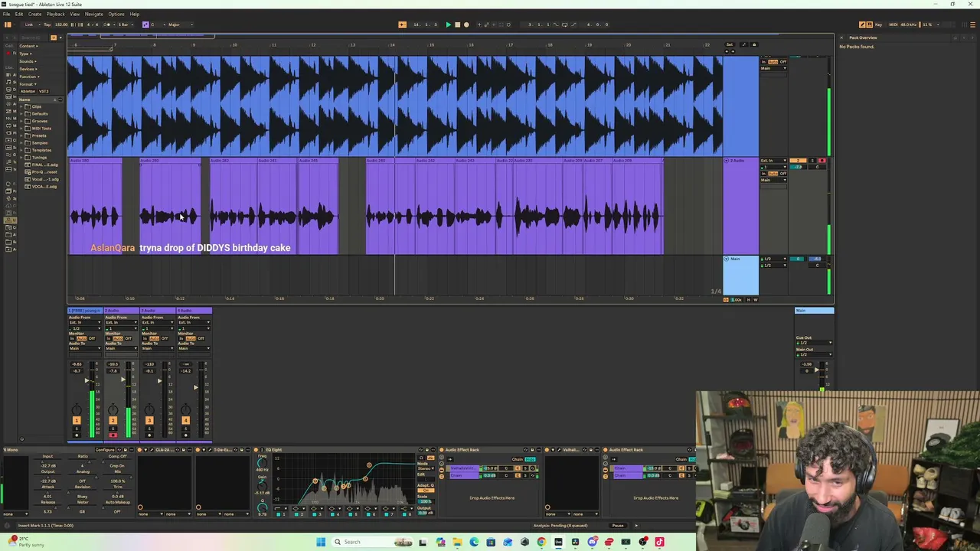
Task: Click the Link sync button
Action: [29, 24]
